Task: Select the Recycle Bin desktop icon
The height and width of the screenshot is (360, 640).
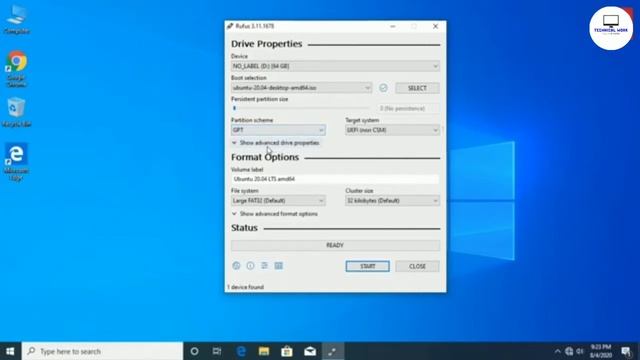Action: [x=16, y=112]
